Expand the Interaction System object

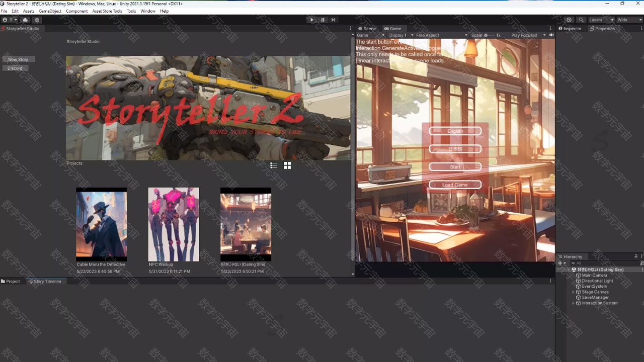(x=573, y=303)
